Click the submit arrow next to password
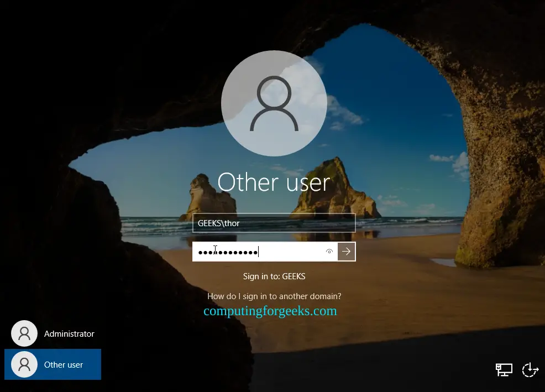The width and height of the screenshot is (545, 392). [346, 251]
